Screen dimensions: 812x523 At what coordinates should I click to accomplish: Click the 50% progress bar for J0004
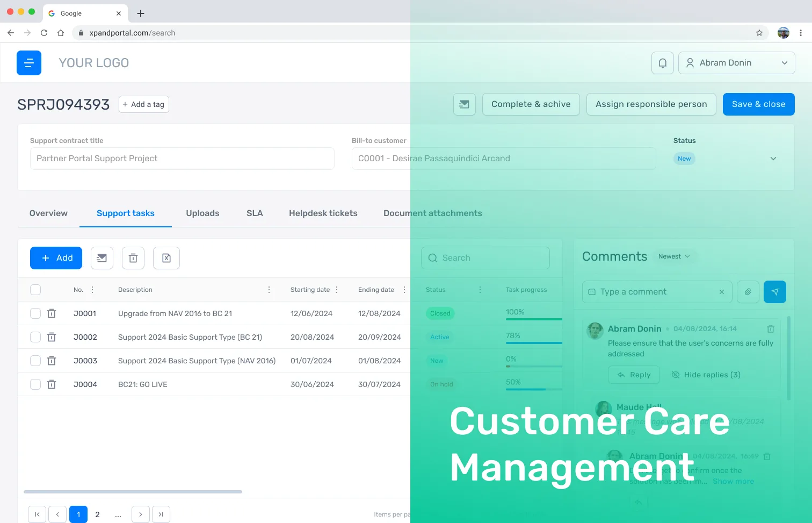[x=534, y=389]
